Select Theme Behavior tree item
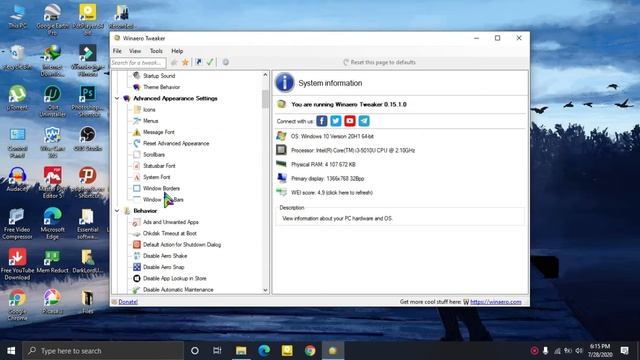Viewport: 640px width, 360px height. [161, 87]
